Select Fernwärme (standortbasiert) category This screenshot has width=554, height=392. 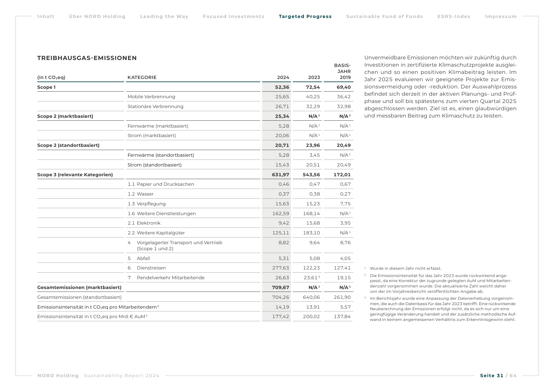click(x=161, y=155)
